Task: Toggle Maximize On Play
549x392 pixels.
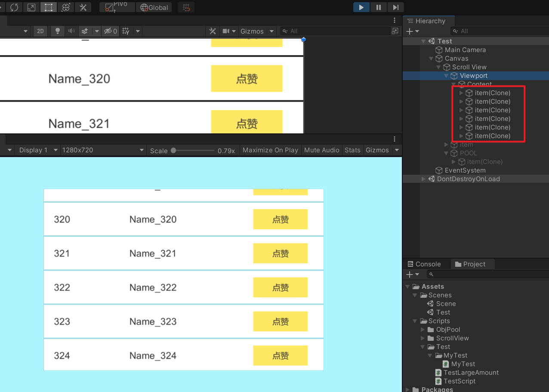Action: [270, 150]
